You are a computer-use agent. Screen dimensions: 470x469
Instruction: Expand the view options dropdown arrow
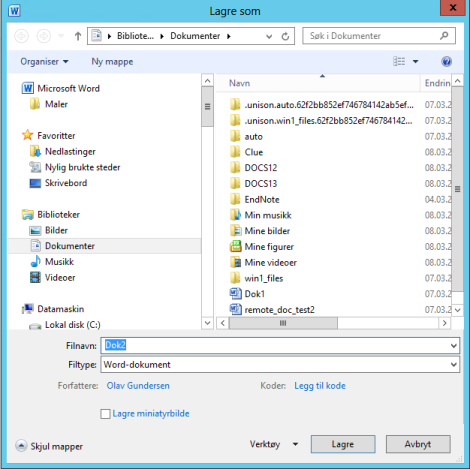(416, 61)
